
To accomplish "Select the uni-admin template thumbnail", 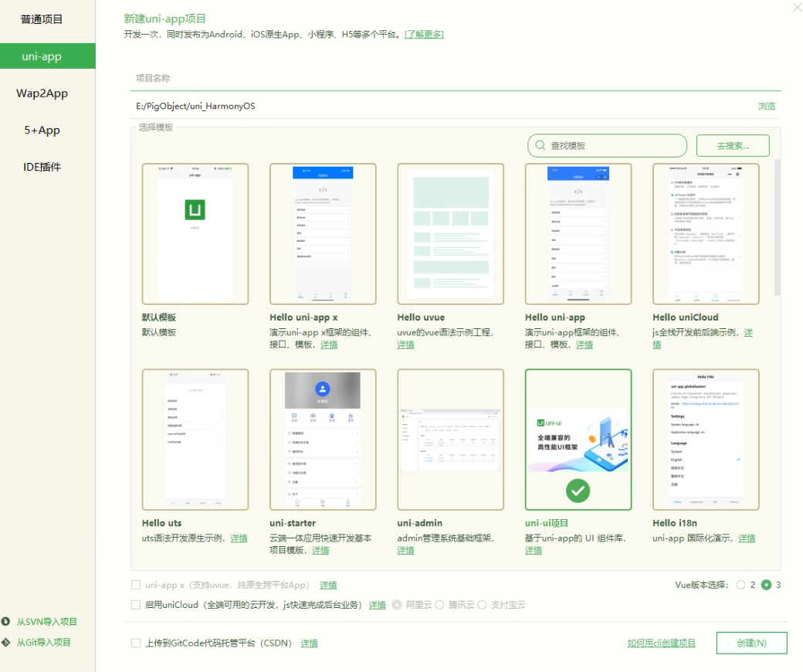I will [x=451, y=440].
